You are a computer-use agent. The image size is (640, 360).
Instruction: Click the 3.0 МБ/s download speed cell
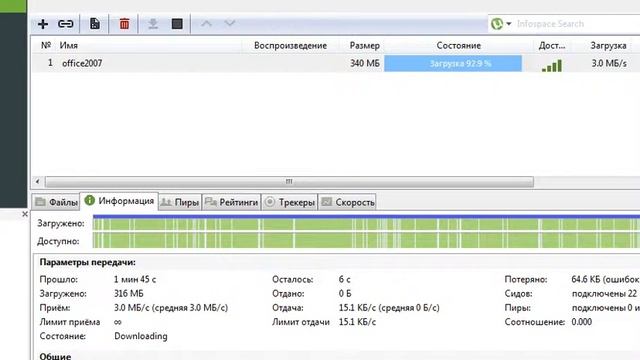609,63
